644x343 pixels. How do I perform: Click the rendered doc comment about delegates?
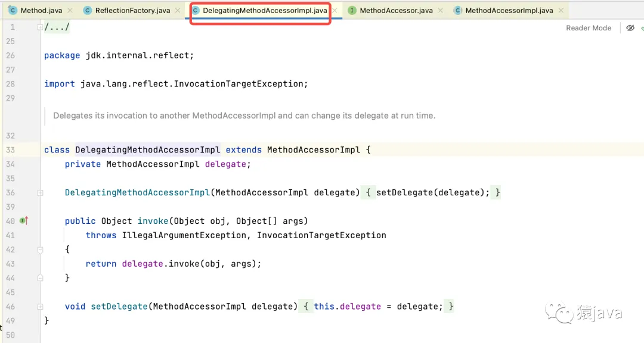pos(244,116)
